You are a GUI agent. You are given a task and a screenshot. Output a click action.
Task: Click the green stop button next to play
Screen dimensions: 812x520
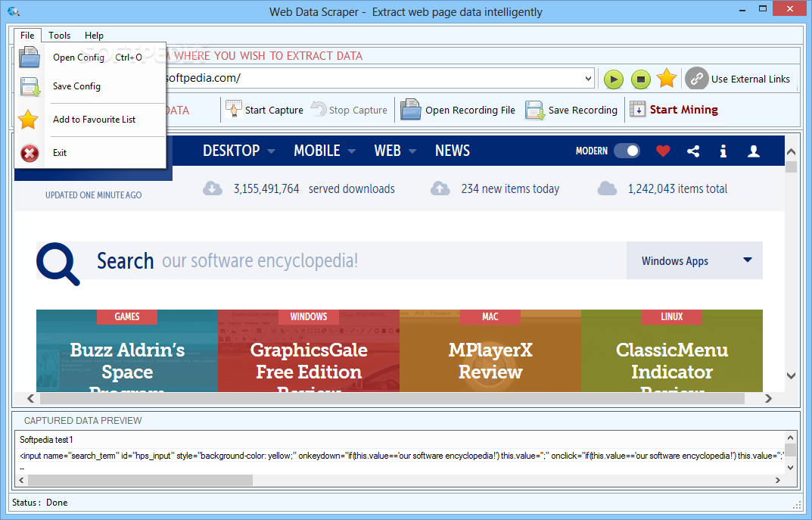(640, 79)
